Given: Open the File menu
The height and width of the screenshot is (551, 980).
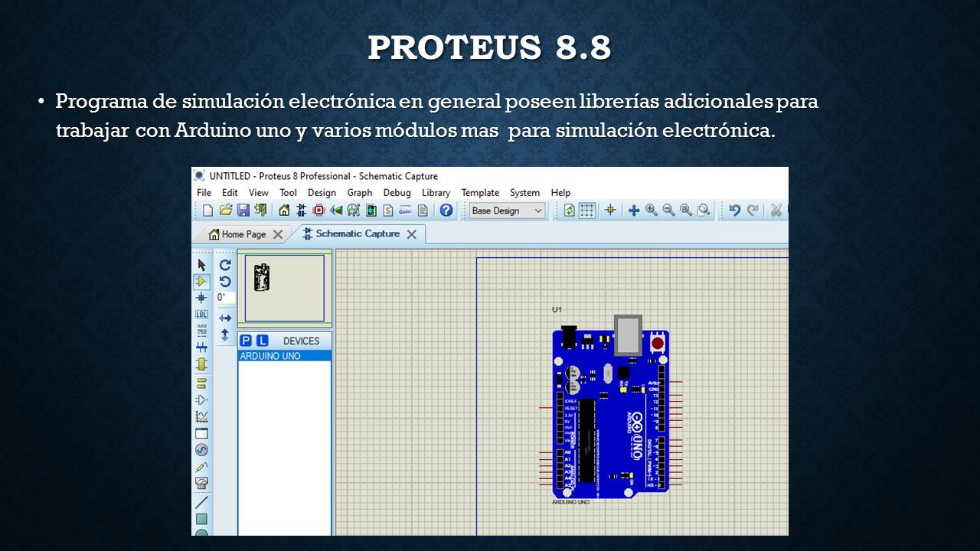Looking at the screenshot, I should point(204,193).
